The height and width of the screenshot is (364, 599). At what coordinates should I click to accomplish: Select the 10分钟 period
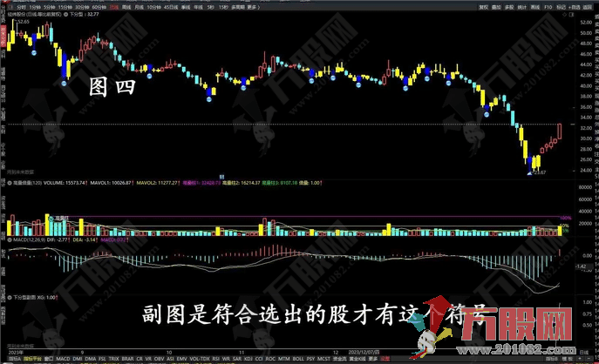154,7
